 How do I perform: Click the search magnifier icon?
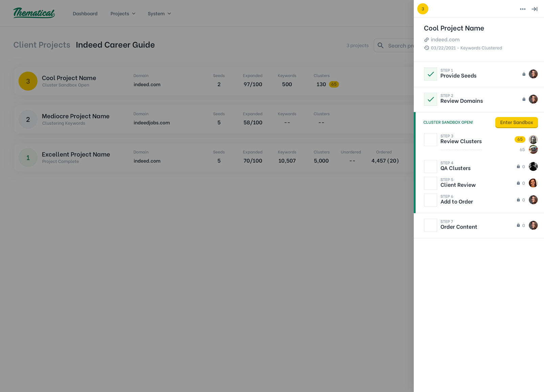coord(380,45)
